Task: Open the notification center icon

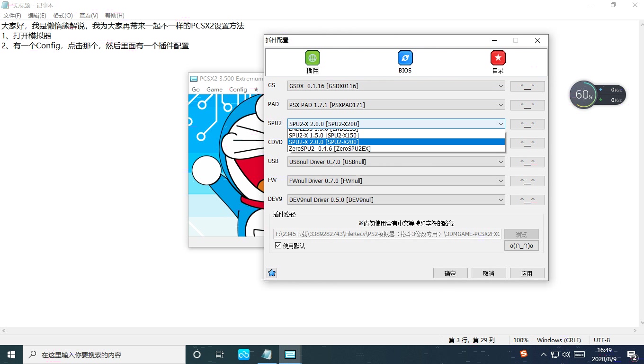Action: [x=632, y=355]
